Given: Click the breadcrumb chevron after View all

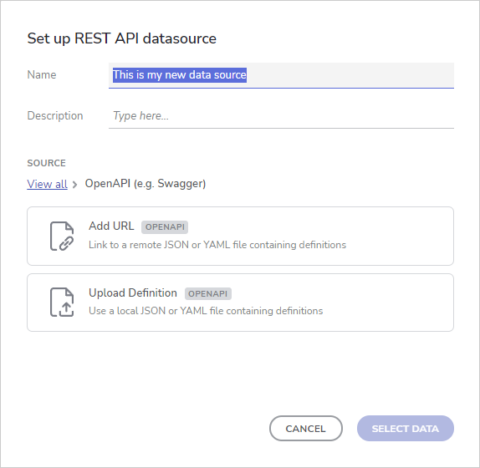Looking at the screenshot, I should point(75,184).
